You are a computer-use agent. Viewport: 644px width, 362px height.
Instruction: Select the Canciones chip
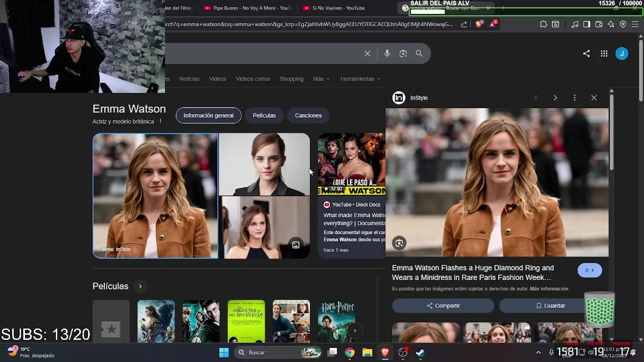308,116
